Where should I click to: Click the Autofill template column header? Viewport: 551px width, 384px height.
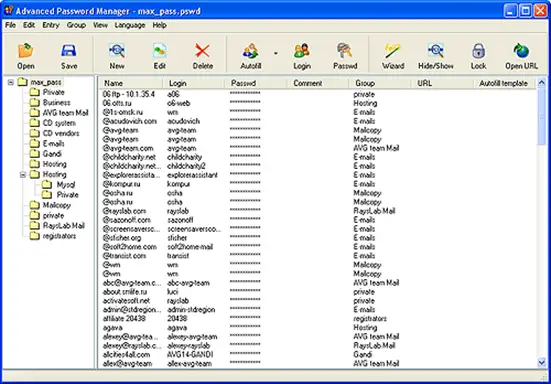pyautogui.click(x=505, y=83)
